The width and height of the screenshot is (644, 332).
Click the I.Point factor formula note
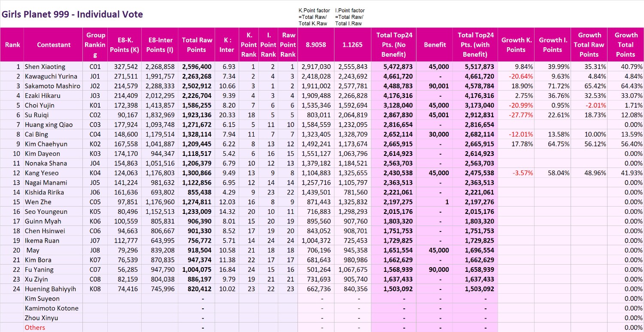350,17
